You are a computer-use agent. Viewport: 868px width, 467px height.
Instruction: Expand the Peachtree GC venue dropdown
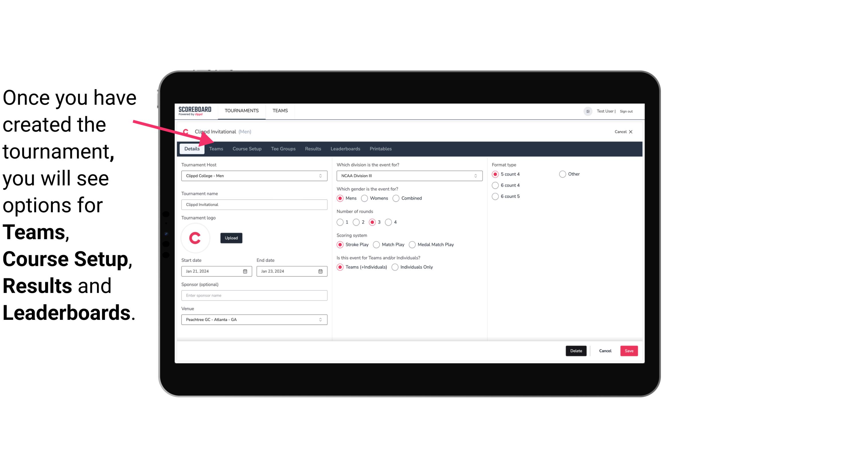(320, 319)
